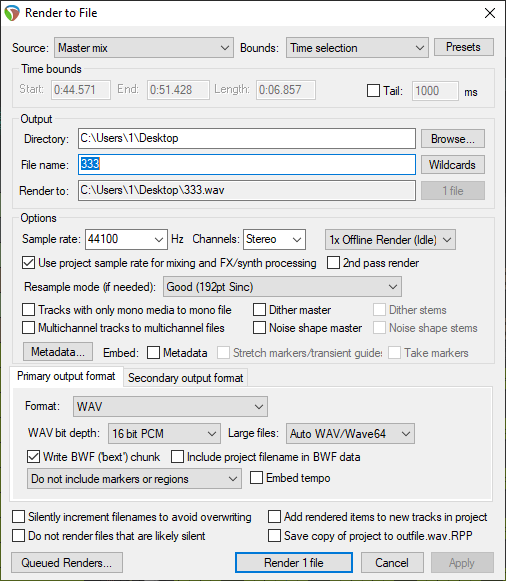Check Save copy of project to outfile.wav.RPP
The height and width of the screenshot is (581, 506).
(x=274, y=536)
